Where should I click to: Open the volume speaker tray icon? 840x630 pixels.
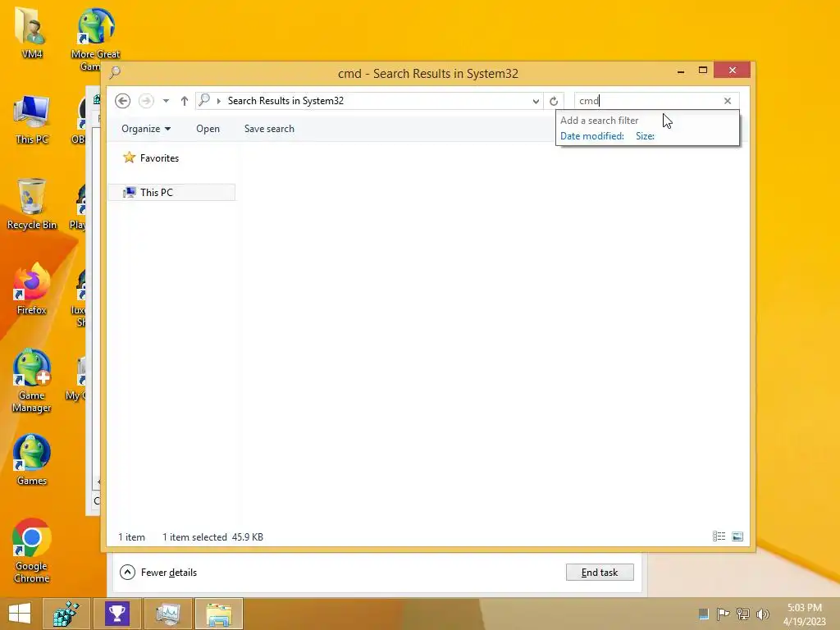[x=762, y=614]
